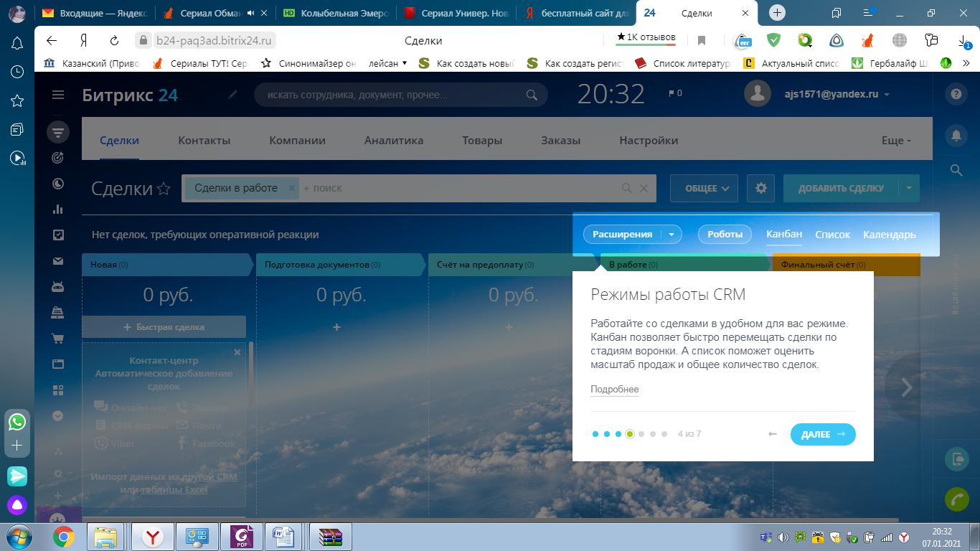980x551 pixels.
Task: Click the help question mark icon
Action: pos(956,94)
